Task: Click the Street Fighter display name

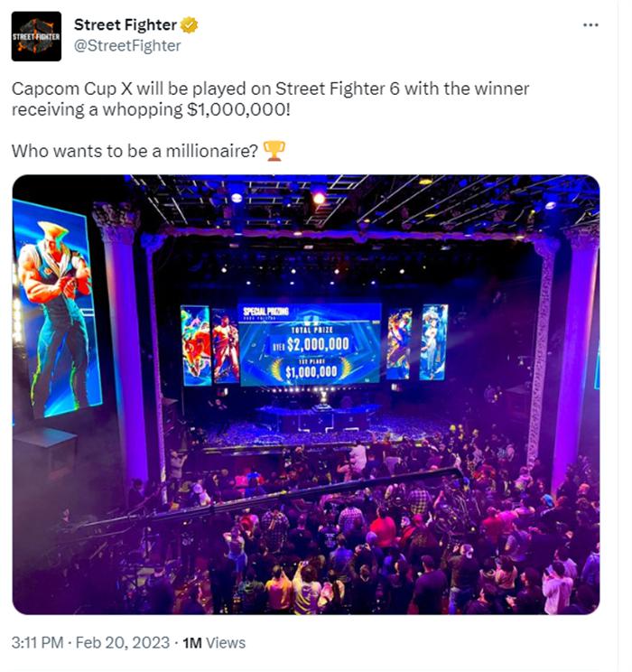Action: (x=125, y=25)
